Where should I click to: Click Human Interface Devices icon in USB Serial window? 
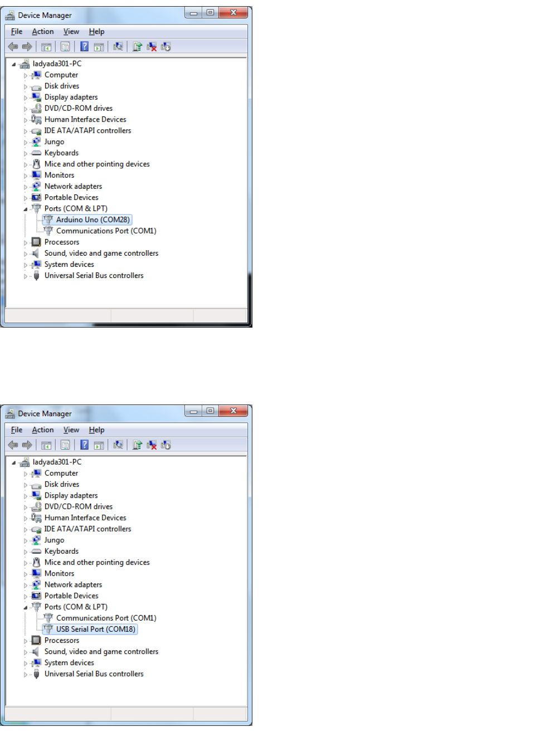click(x=36, y=518)
